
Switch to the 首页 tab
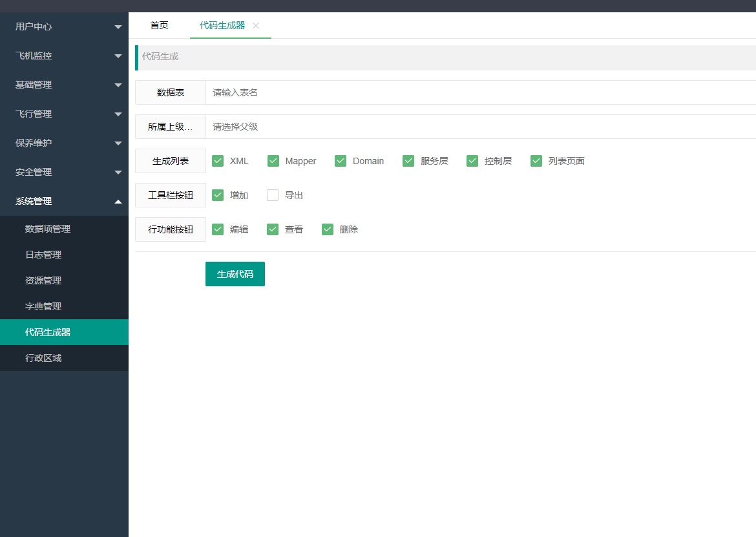159,26
